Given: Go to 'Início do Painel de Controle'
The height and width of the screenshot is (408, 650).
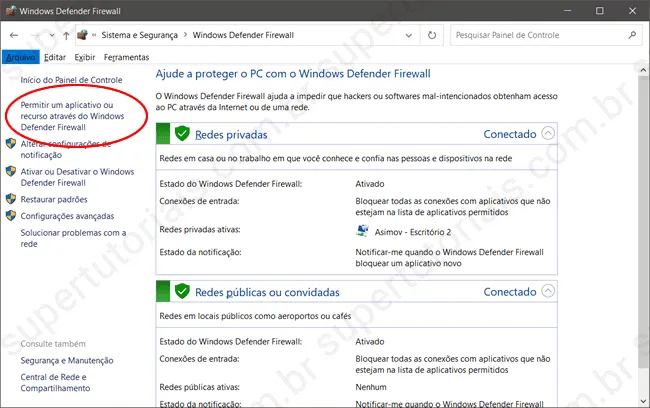Looking at the screenshot, I should (x=71, y=80).
